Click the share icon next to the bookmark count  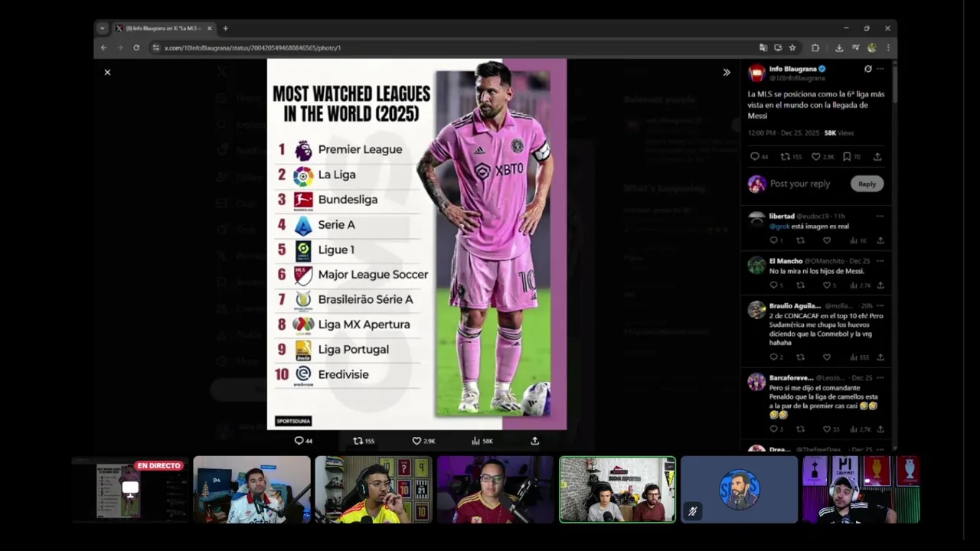point(877,157)
